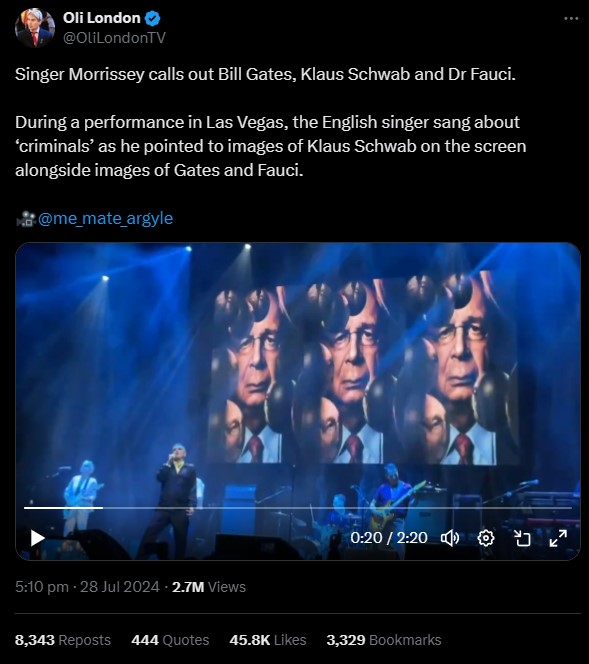Screen dimensions: 589x664
Task: Click the Oli London display name
Action: [102, 18]
